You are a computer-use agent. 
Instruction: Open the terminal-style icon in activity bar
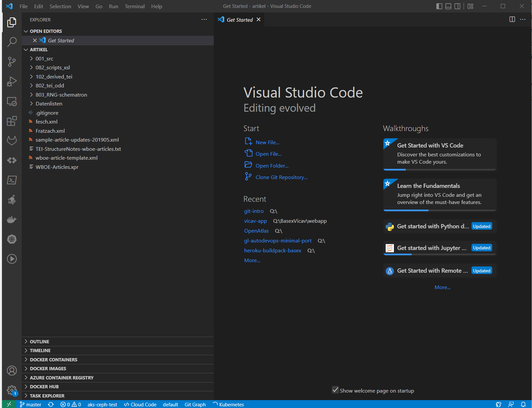12,180
